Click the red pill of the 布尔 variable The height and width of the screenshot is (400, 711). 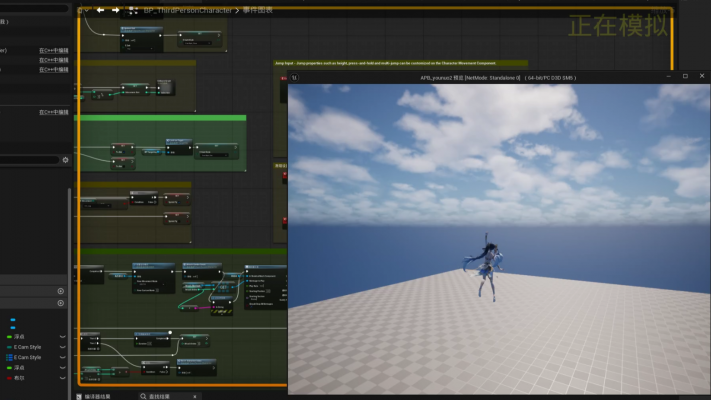[x=10, y=378]
